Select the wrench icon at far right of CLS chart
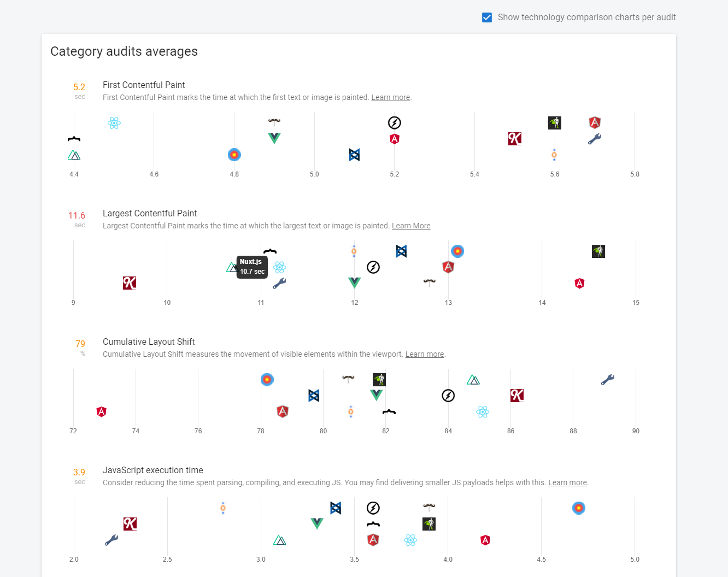 pos(607,379)
